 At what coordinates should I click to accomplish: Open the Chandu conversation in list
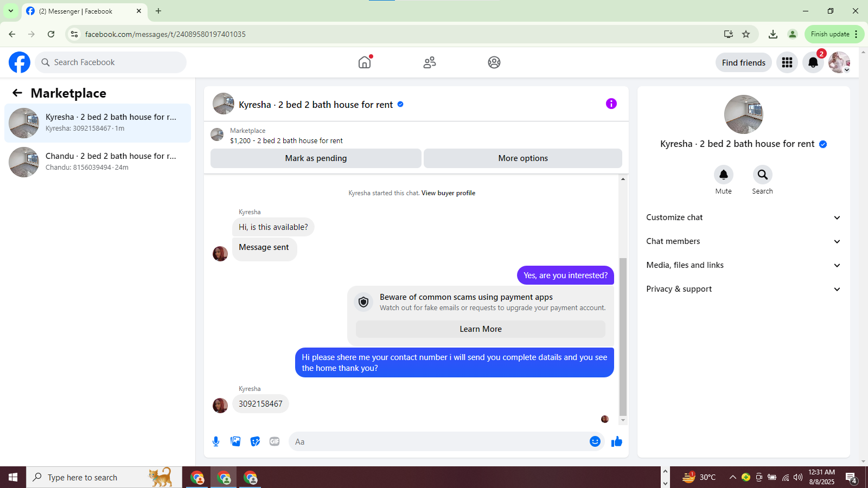tap(98, 162)
